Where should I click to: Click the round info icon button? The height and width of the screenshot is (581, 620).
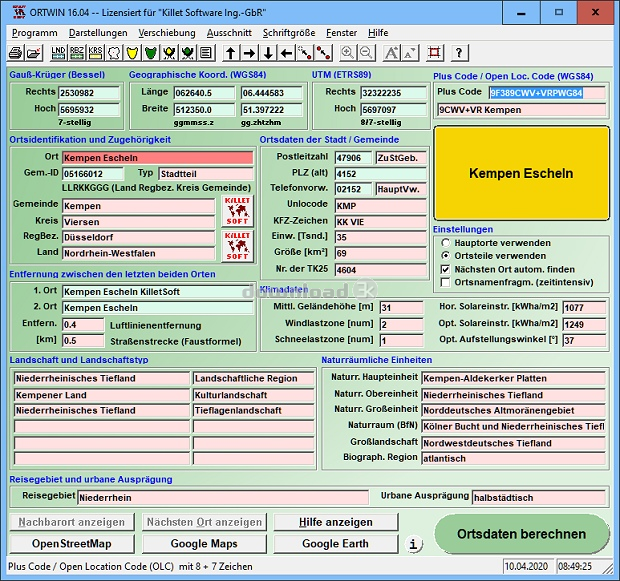pos(414,544)
